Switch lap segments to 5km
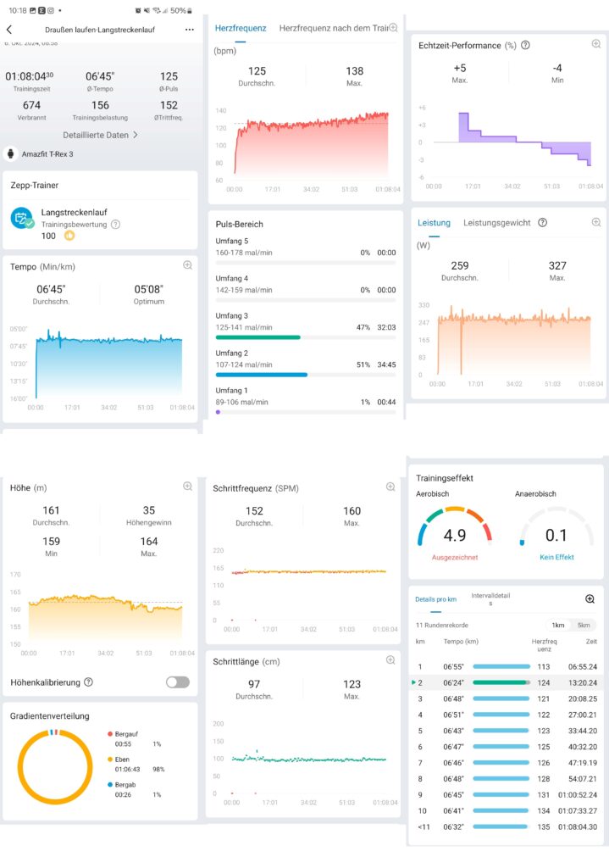The width and height of the screenshot is (609, 868). [583, 625]
